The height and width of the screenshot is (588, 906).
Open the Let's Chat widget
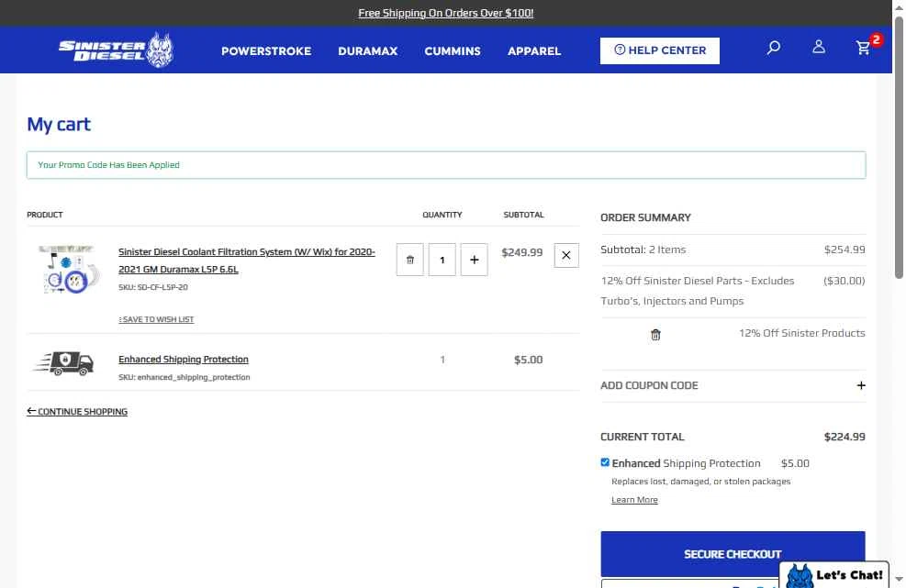[833, 575]
